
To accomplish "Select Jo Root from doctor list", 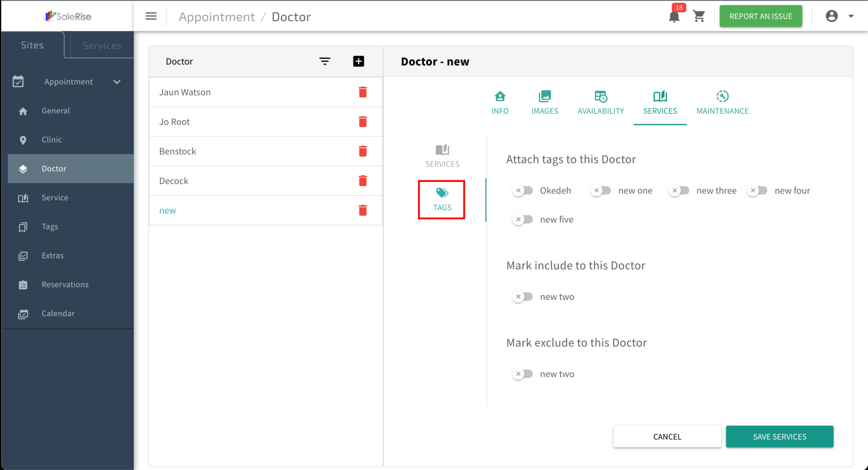I will click(x=175, y=122).
